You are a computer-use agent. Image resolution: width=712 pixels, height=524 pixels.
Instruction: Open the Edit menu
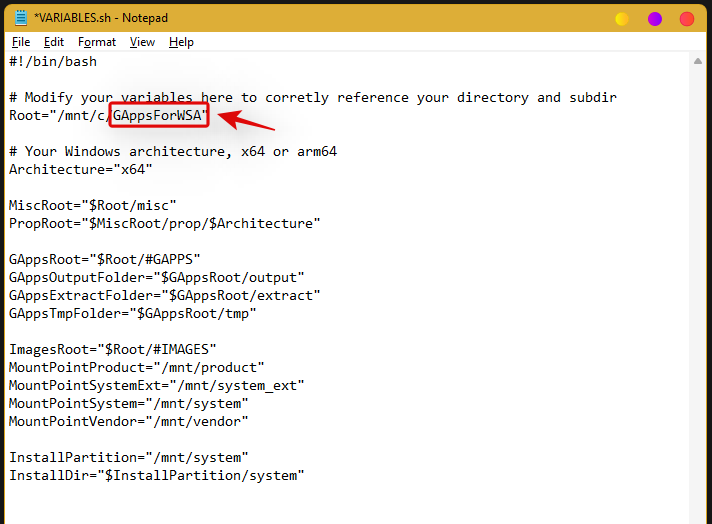tap(54, 42)
